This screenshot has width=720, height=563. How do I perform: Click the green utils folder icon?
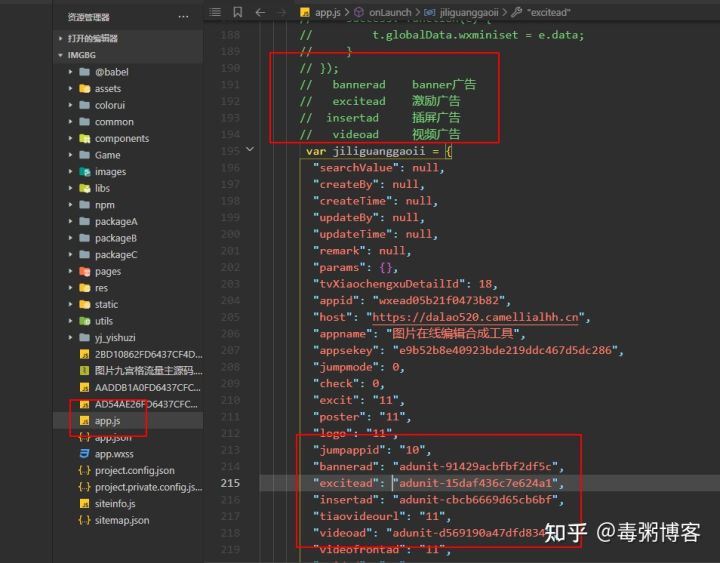(84, 321)
